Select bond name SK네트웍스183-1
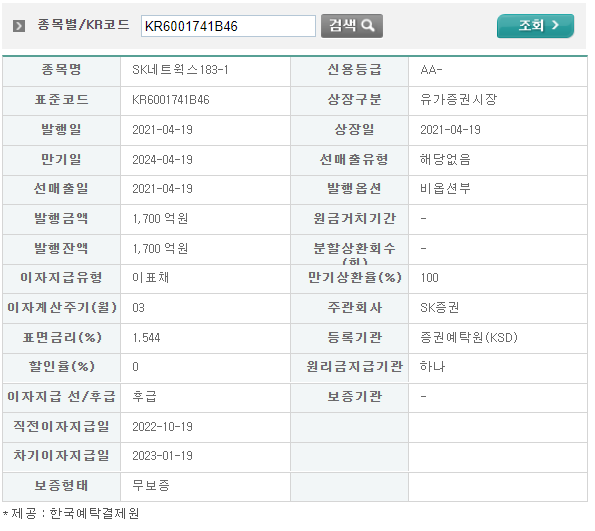 click(180, 70)
